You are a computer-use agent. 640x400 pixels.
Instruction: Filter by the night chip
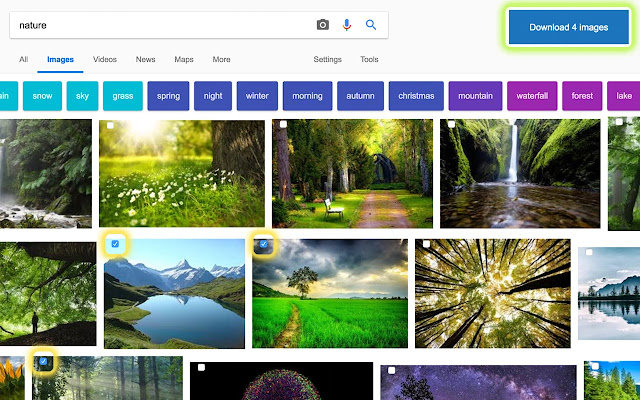pyautogui.click(x=213, y=96)
